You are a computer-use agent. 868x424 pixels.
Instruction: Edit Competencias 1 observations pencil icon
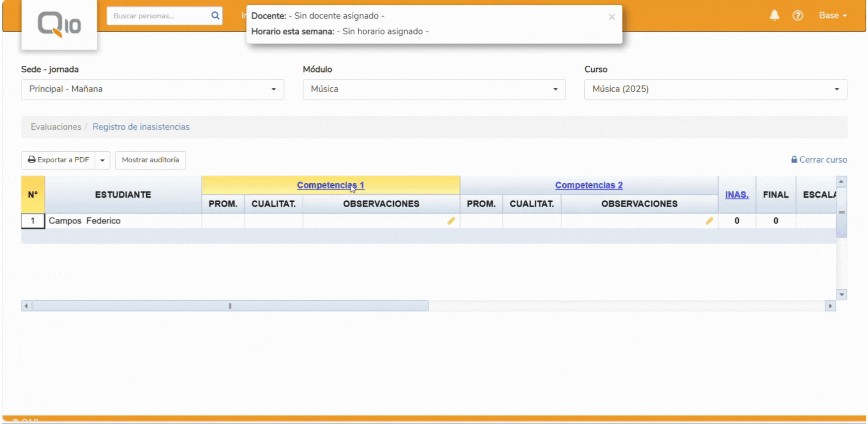451,221
